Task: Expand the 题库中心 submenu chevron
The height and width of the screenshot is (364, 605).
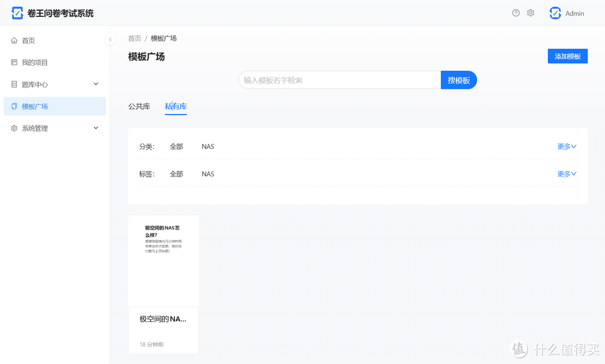Action: [x=96, y=84]
